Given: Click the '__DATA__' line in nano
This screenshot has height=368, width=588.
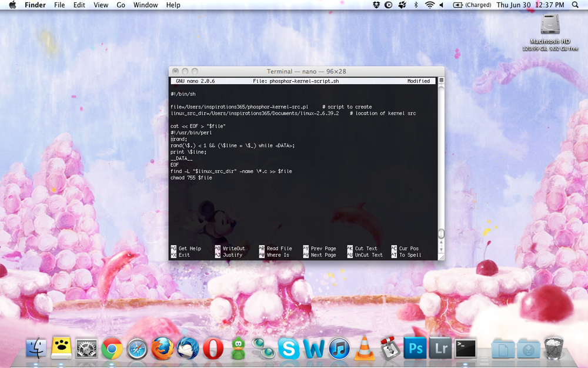Looking at the screenshot, I should pyautogui.click(x=182, y=158).
